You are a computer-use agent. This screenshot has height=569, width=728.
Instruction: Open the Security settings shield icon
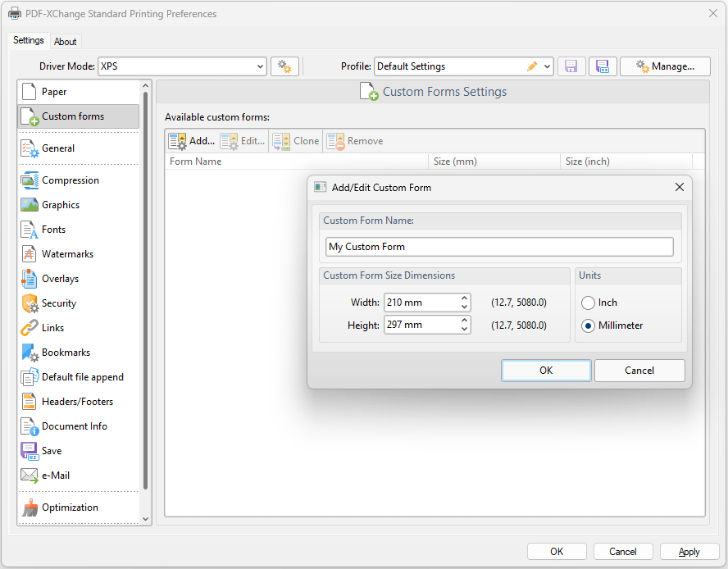click(x=30, y=303)
